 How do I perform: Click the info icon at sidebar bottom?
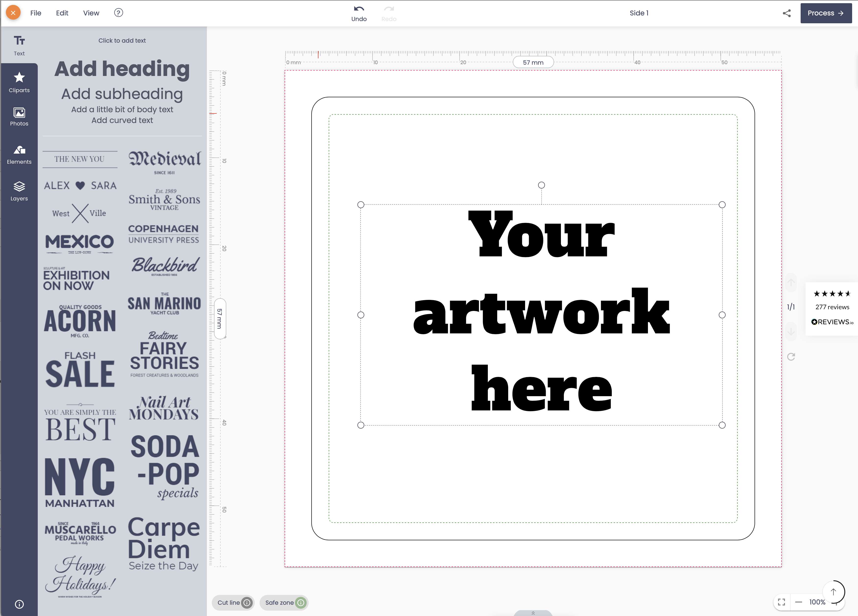[19, 604]
